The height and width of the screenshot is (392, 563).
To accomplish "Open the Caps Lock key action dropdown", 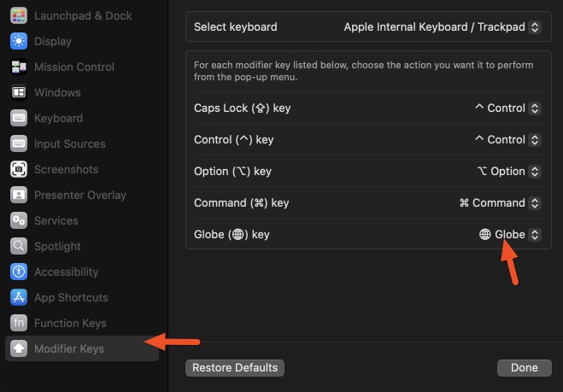I will [x=507, y=108].
